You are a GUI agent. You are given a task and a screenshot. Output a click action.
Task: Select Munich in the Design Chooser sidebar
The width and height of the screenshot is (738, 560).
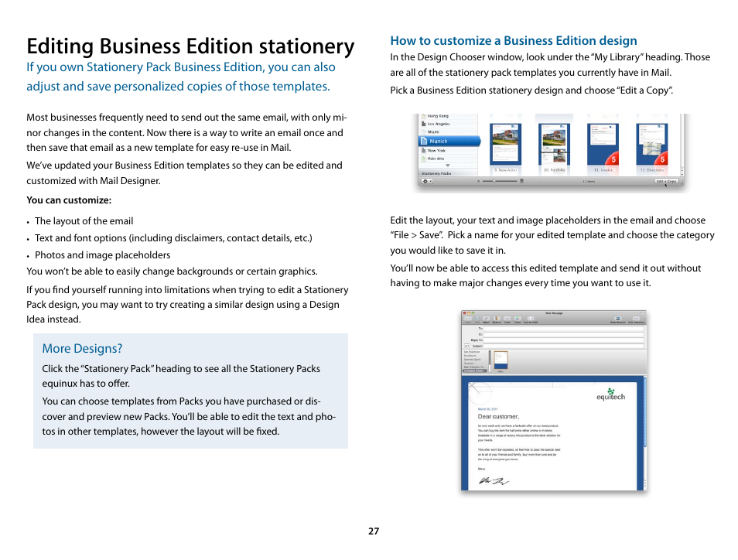[449, 142]
